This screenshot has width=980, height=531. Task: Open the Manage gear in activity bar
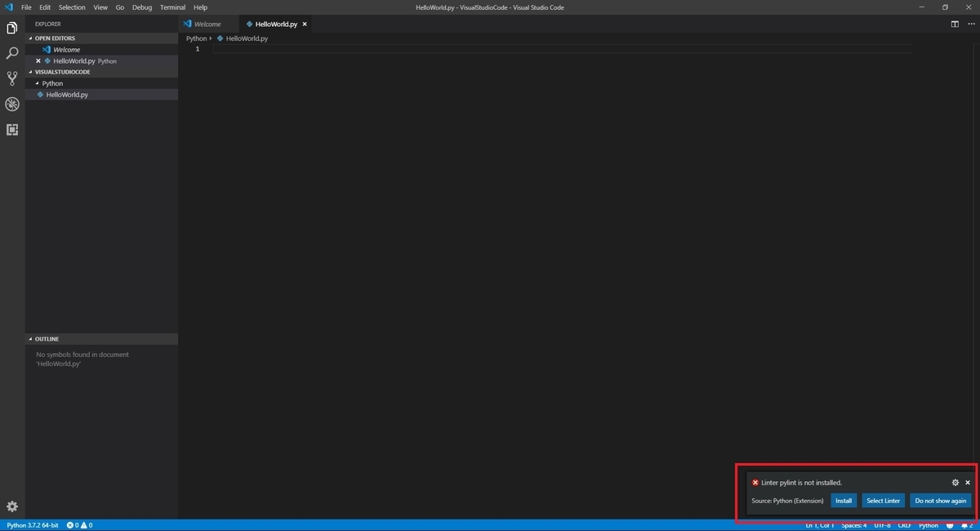click(x=12, y=506)
